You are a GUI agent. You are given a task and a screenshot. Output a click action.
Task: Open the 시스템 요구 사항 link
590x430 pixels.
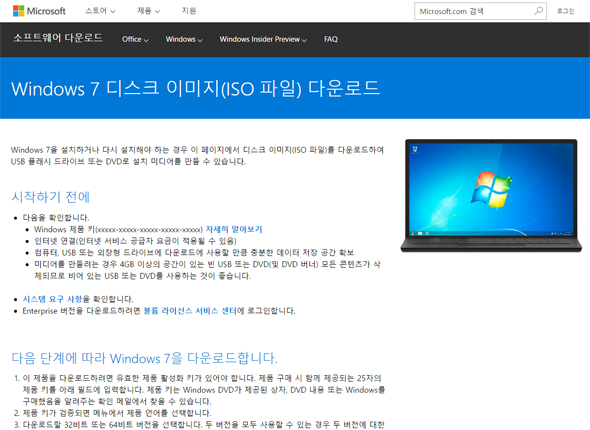(52, 299)
